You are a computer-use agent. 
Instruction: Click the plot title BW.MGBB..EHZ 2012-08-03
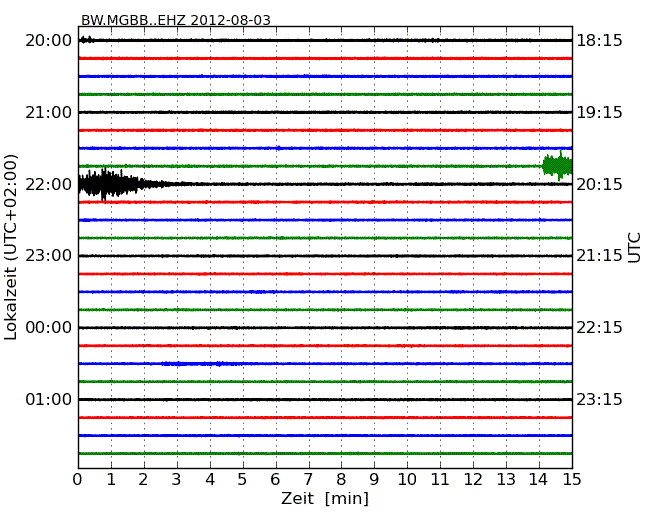click(x=176, y=20)
